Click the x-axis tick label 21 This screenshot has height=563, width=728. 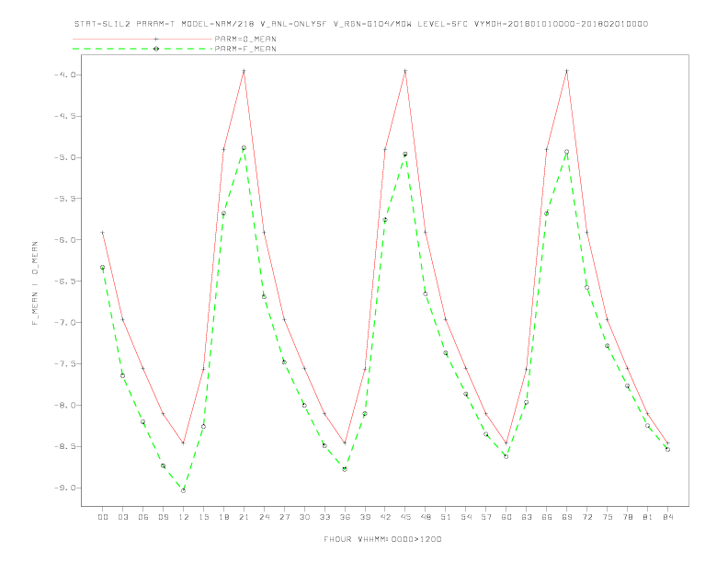coord(244,517)
